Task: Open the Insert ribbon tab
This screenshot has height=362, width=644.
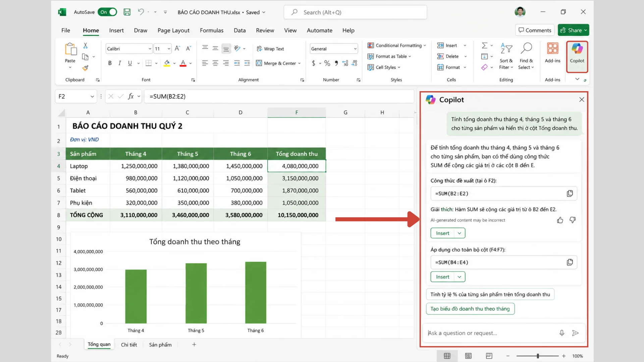Action: (116, 30)
